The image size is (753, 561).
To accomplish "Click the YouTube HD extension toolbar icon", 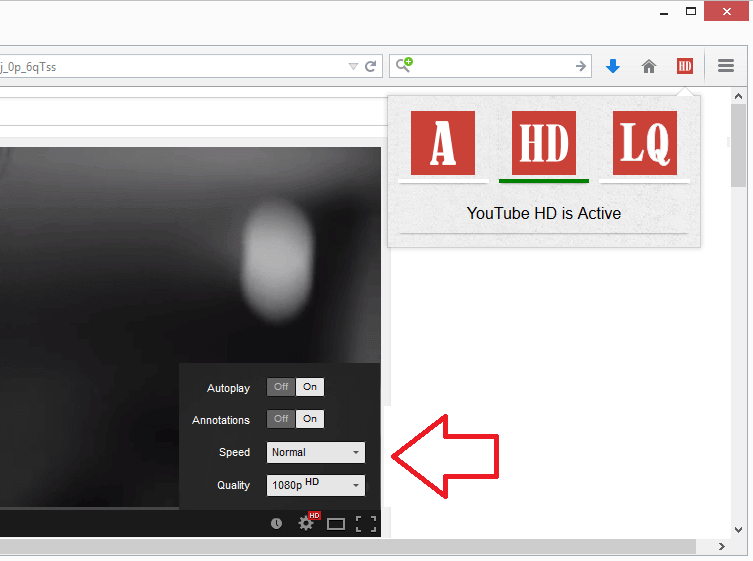I will coord(685,66).
